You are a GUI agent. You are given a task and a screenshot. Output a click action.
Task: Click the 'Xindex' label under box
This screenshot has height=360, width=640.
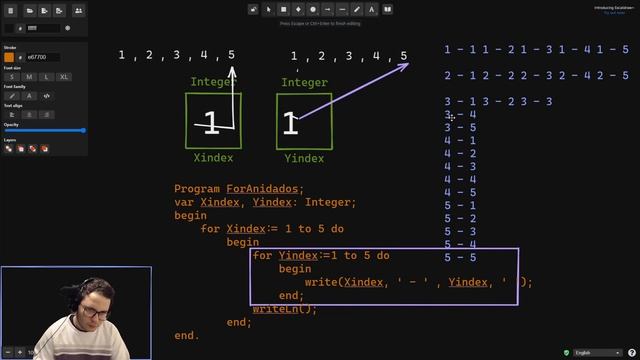213,158
